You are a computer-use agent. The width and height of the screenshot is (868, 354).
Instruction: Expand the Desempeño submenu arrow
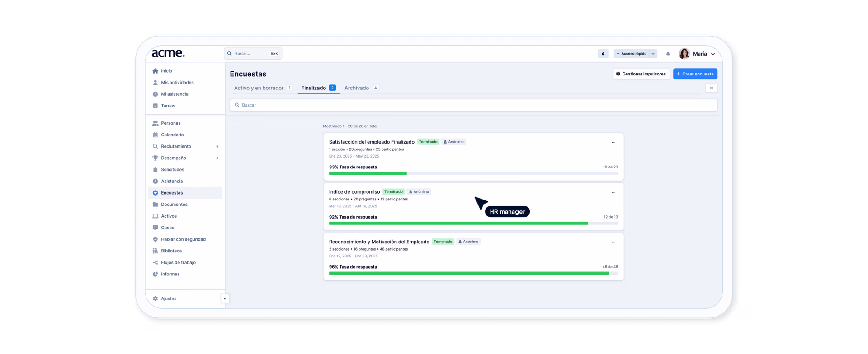[x=217, y=158]
